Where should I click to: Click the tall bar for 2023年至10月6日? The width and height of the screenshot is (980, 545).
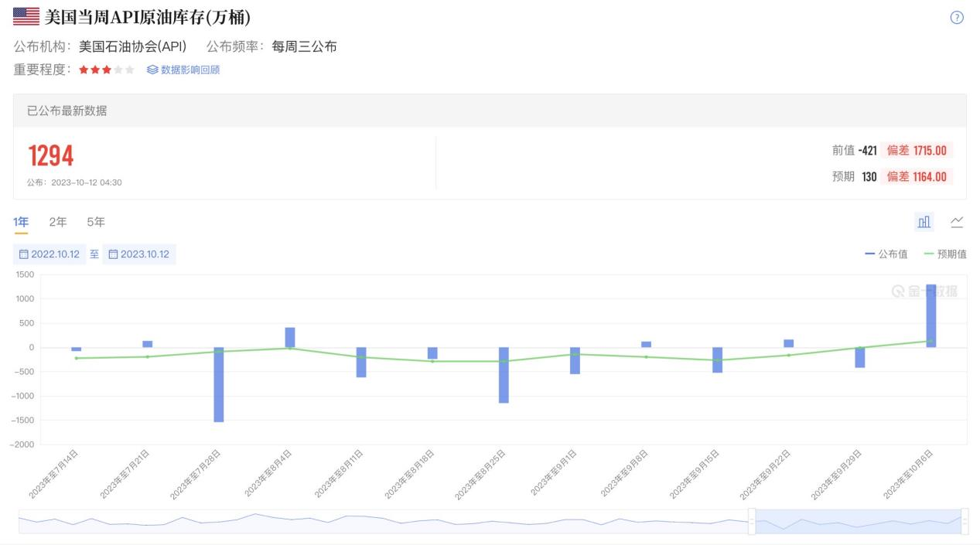931,315
